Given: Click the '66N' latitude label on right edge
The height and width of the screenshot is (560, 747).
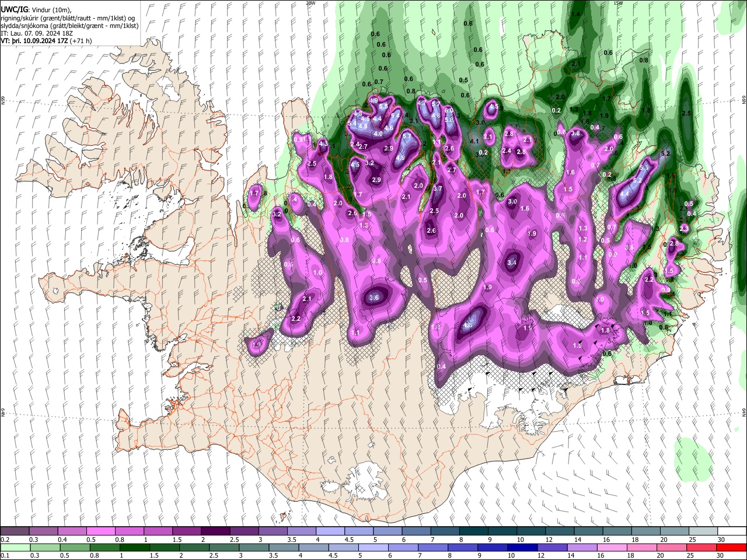Looking at the screenshot, I should (x=744, y=100).
